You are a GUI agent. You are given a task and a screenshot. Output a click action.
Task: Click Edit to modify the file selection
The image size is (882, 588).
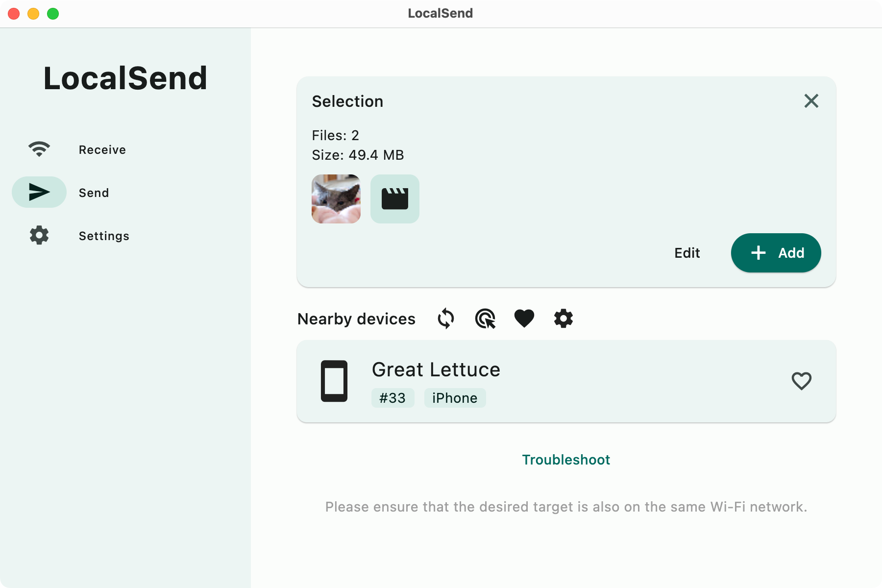[x=687, y=252]
